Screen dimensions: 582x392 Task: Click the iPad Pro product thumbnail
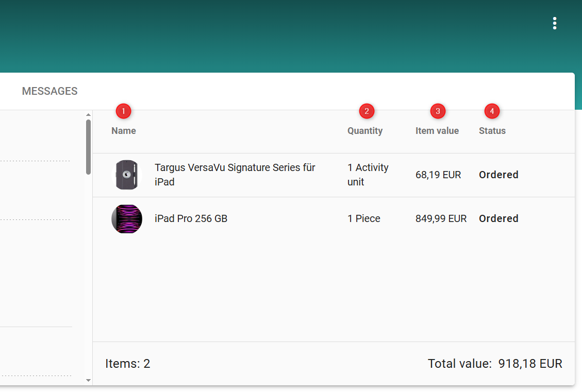click(126, 219)
